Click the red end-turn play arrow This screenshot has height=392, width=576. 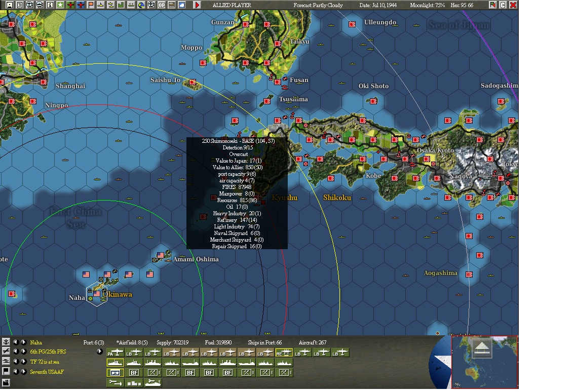(197, 5)
